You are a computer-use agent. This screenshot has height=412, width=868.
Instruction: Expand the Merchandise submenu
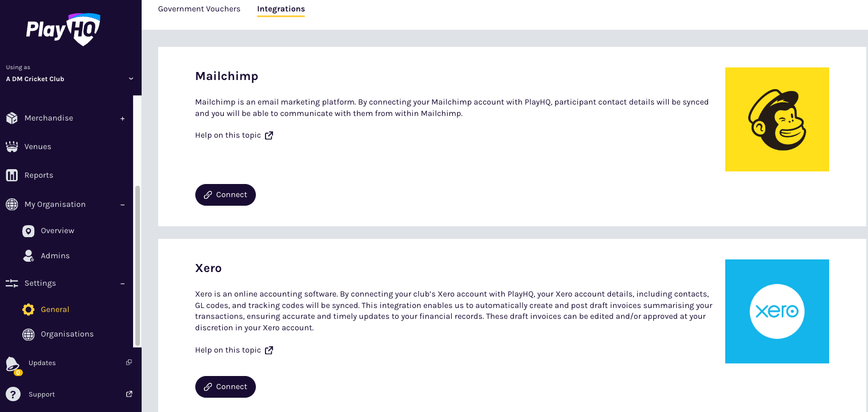(x=122, y=118)
